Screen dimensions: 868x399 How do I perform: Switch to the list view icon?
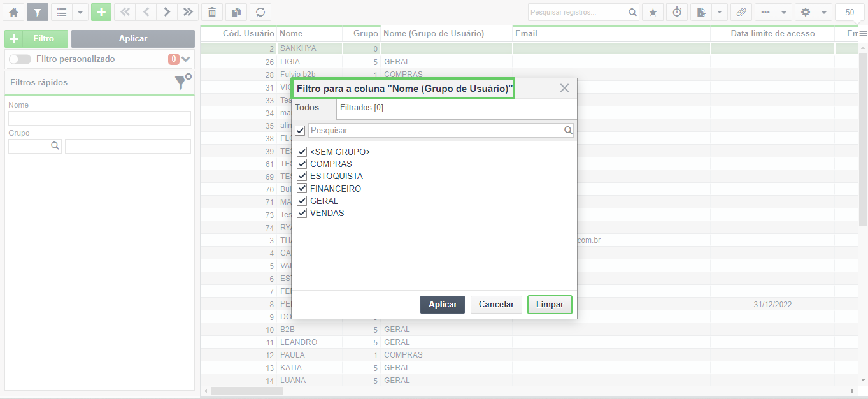pyautogui.click(x=62, y=12)
